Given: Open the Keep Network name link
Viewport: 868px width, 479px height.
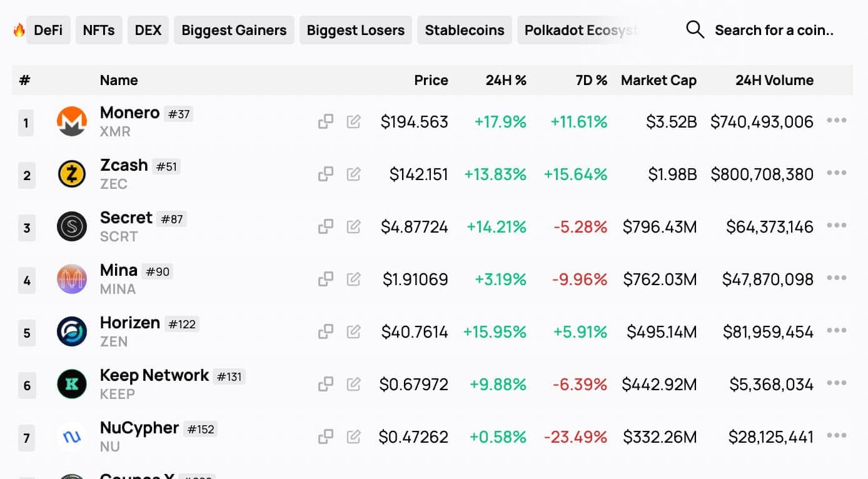Looking at the screenshot, I should [x=154, y=375].
